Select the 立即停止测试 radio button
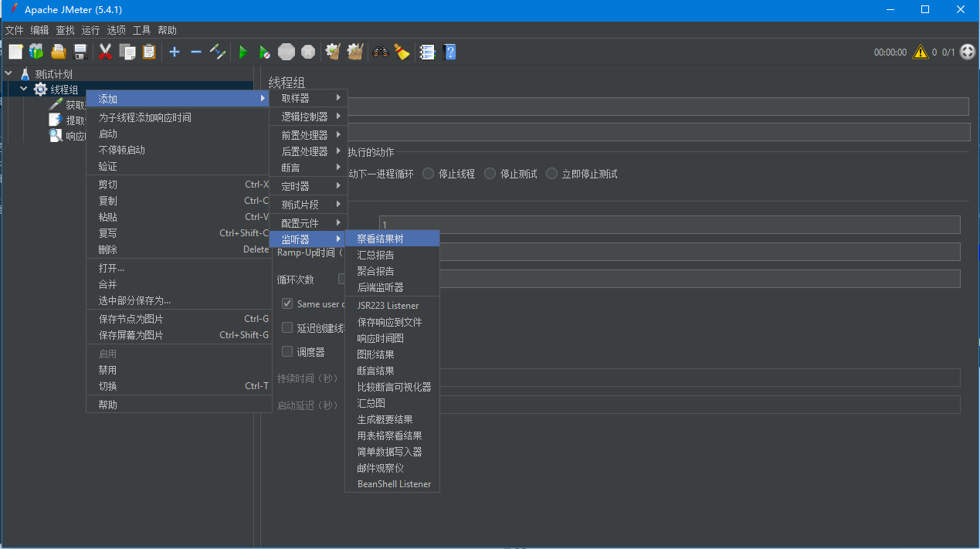980x549 pixels. 551,174
